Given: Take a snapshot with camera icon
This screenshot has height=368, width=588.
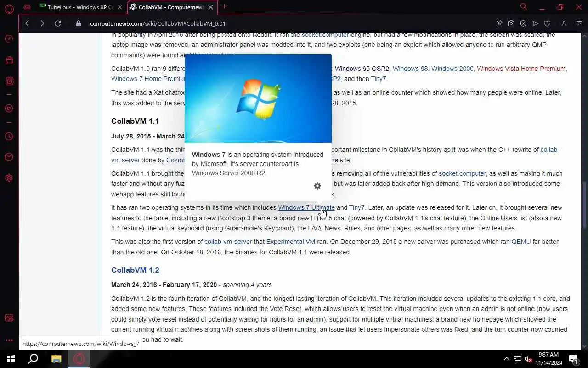Looking at the screenshot, I should [511, 23].
